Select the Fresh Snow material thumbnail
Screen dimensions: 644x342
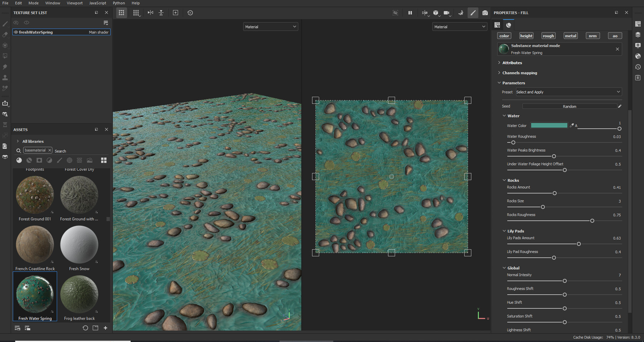79,245
